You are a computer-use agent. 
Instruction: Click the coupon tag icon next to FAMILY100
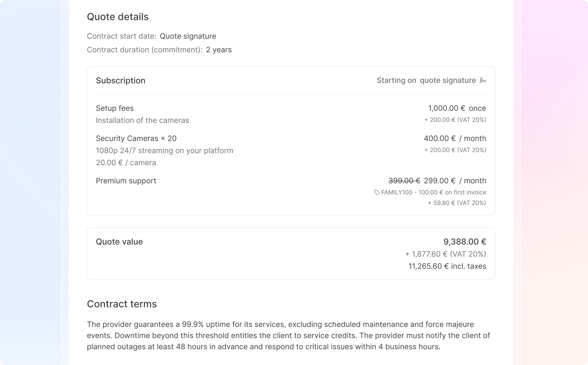pos(377,193)
